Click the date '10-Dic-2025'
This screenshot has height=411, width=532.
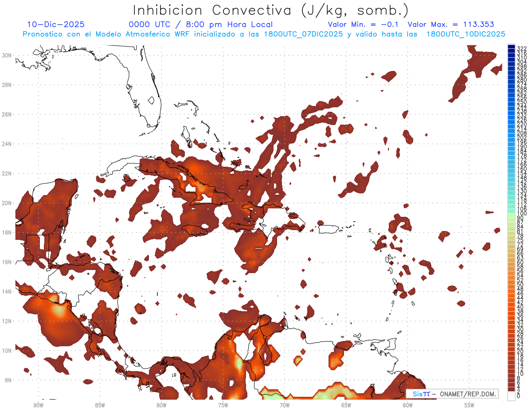coord(56,24)
